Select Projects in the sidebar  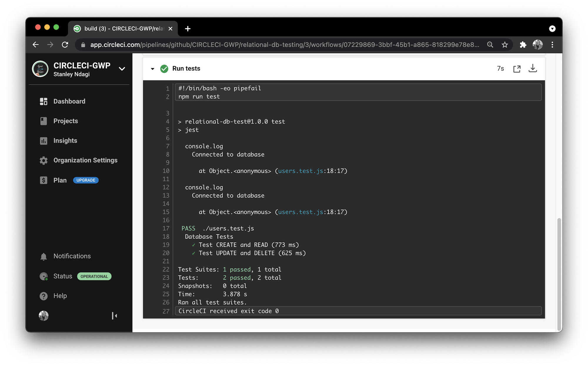click(x=65, y=121)
